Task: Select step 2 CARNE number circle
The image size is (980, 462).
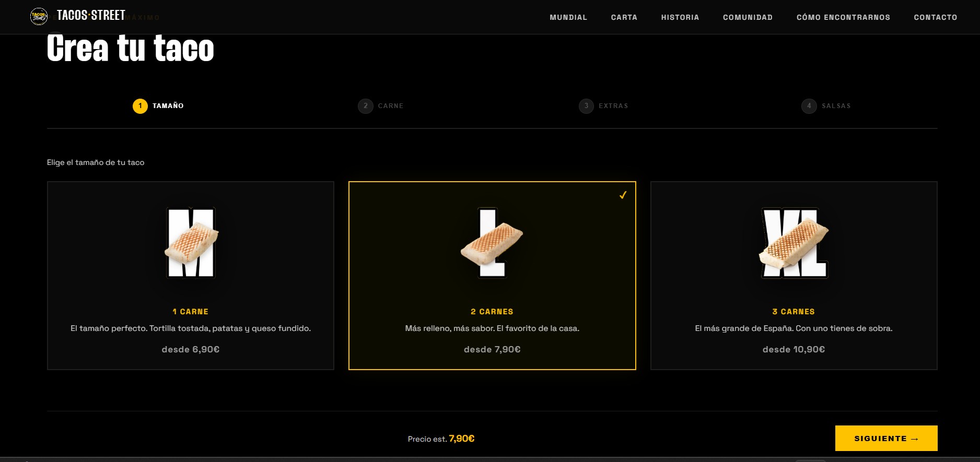Action: coord(366,106)
